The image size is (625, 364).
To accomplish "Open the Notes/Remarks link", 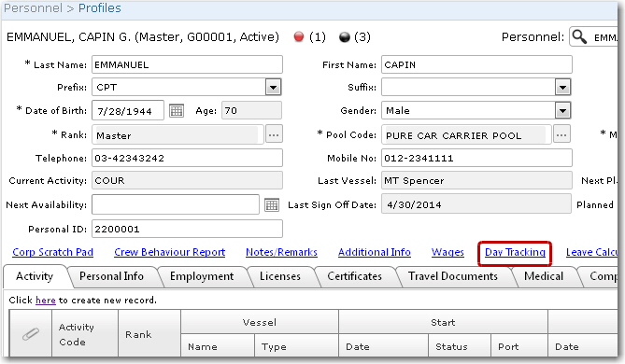I will (x=281, y=252).
